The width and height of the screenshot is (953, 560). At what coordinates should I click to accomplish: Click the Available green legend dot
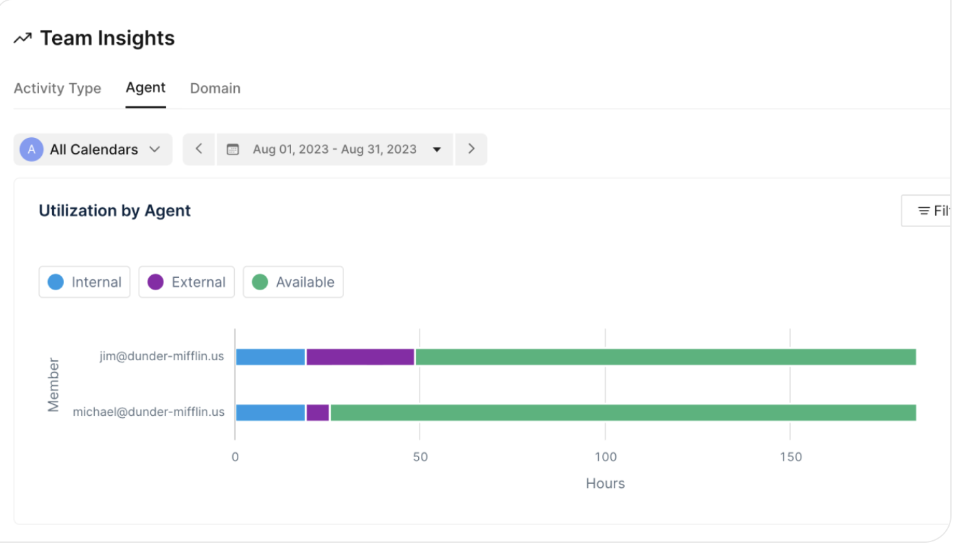(260, 281)
